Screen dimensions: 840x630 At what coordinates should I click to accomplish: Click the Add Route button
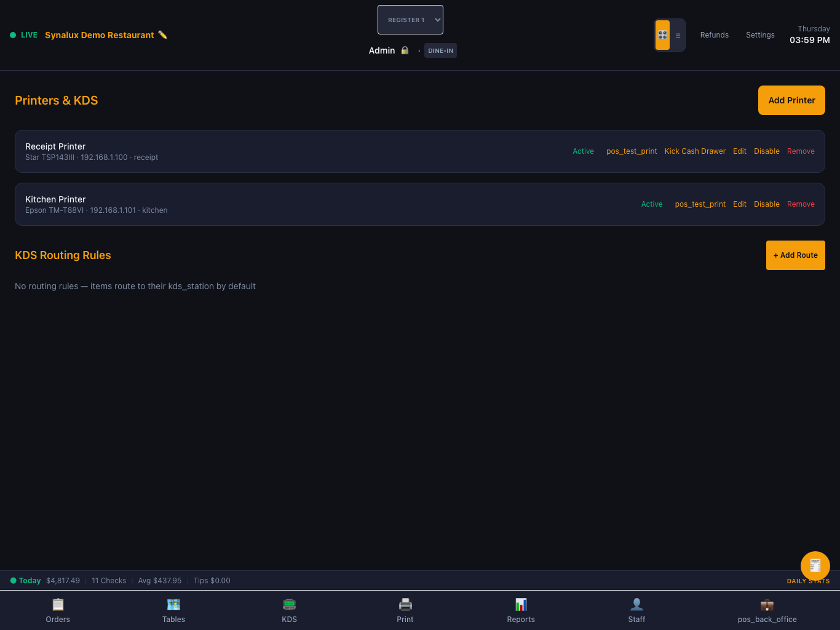tap(795, 255)
